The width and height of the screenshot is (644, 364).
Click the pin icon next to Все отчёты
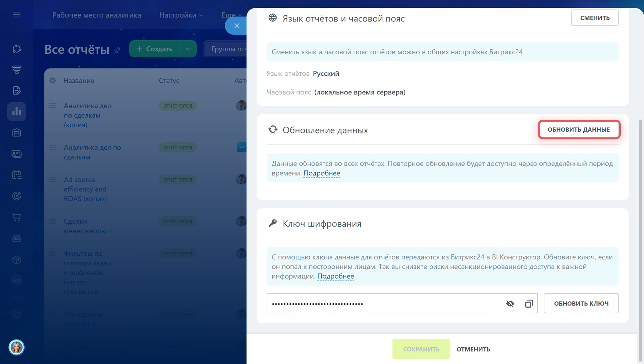coord(117,50)
